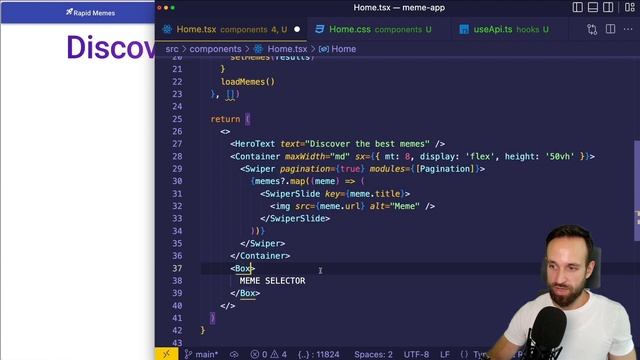Click the '50vh' height value
The width and height of the screenshot is (640, 360).
click(x=560, y=156)
